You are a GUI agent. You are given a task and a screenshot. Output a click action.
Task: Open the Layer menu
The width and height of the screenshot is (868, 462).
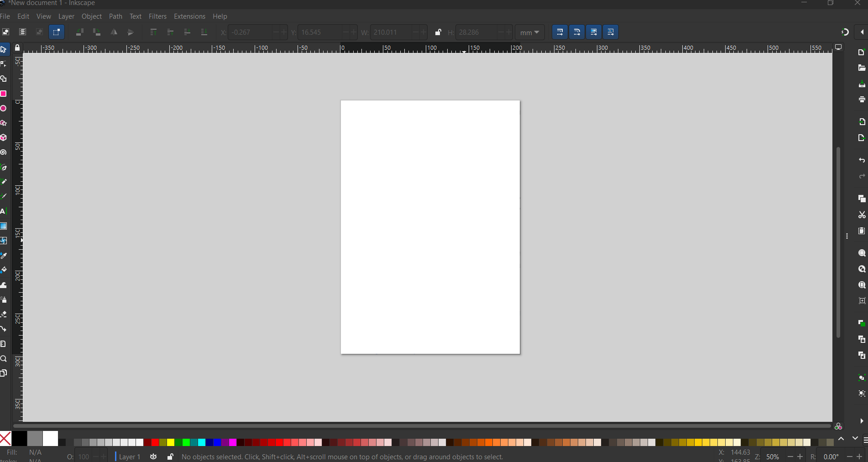click(66, 16)
